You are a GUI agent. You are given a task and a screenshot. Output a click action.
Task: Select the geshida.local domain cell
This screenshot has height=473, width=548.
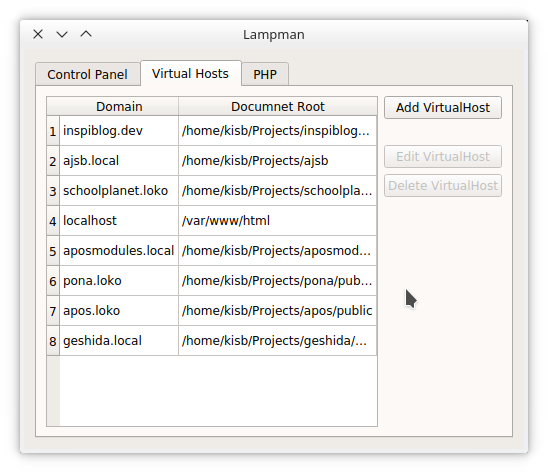tap(119, 341)
